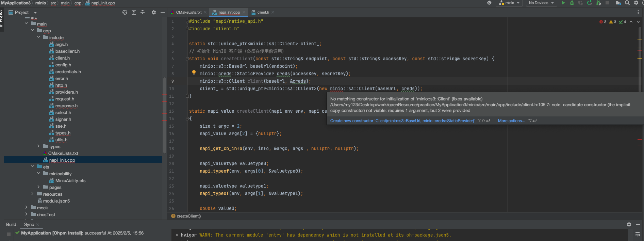Click minio in the breadcrumb path
Image resolution: width=644 pixels, height=241 pixels.
pos(40,3)
